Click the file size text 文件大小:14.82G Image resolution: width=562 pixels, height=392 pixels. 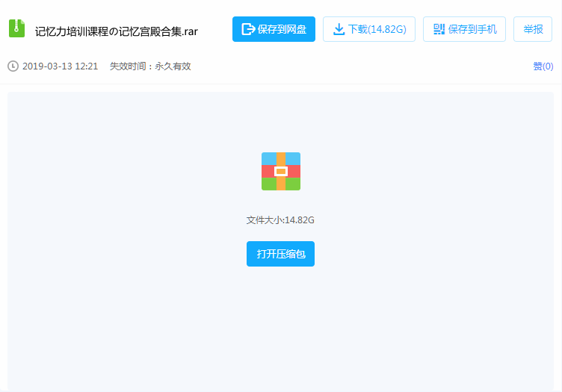coord(280,220)
